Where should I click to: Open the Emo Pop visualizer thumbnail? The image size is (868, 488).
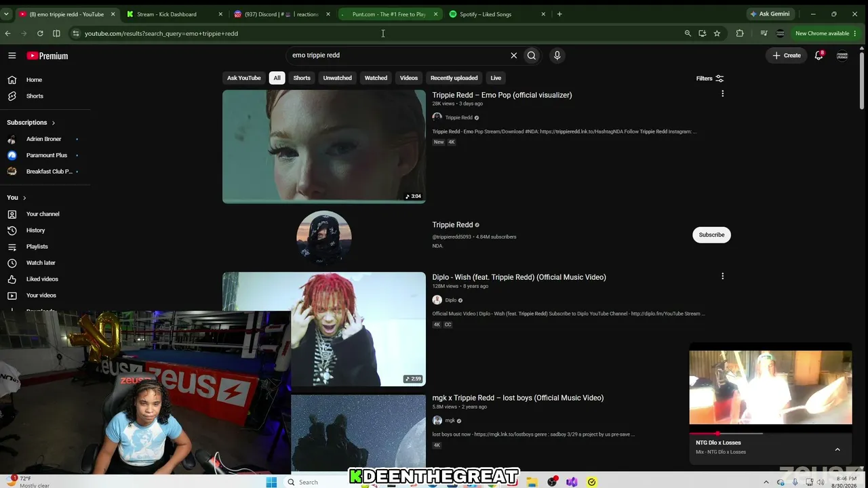pos(324,146)
